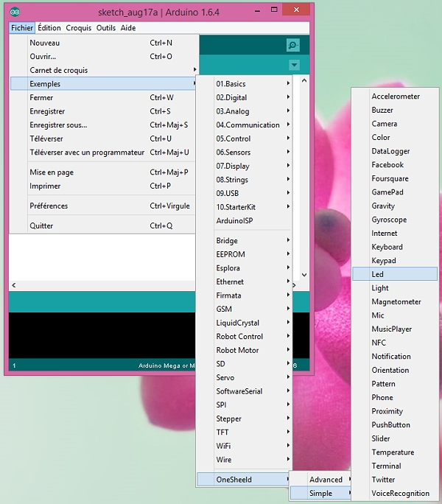Select the Keypad example
The width and height of the screenshot is (442, 504).
click(x=395, y=261)
